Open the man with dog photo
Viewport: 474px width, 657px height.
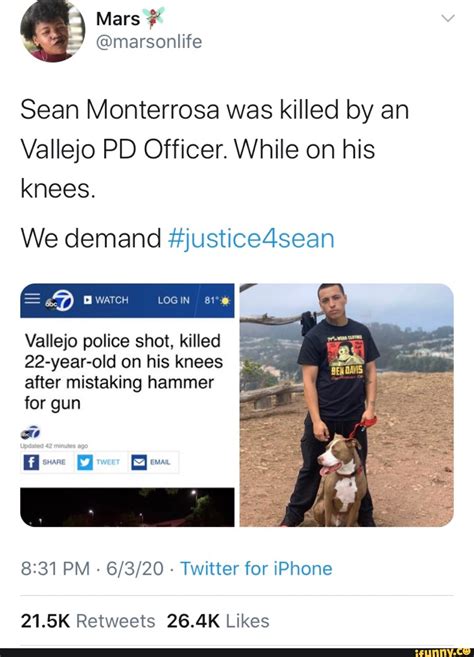[x=347, y=405]
